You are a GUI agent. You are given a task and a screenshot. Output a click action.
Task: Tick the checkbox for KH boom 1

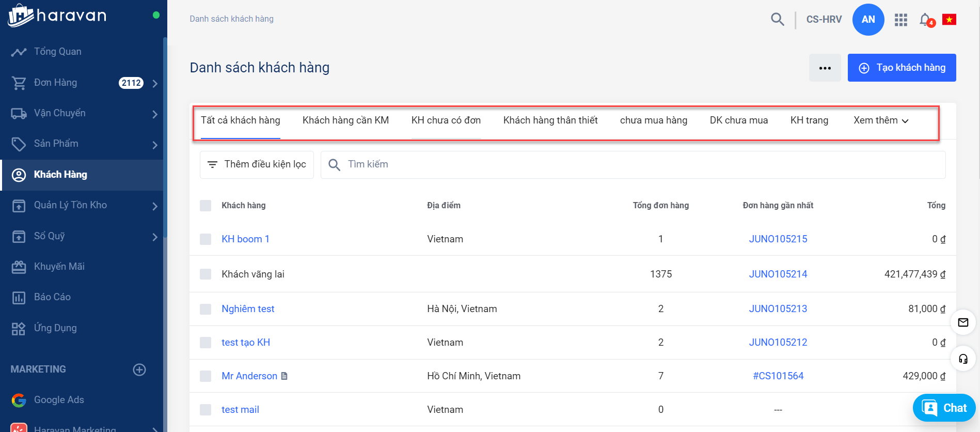pyautogui.click(x=206, y=239)
